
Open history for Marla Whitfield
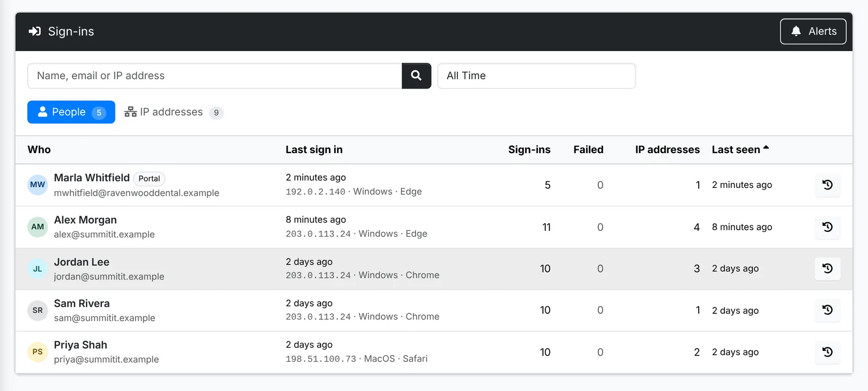tap(827, 185)
